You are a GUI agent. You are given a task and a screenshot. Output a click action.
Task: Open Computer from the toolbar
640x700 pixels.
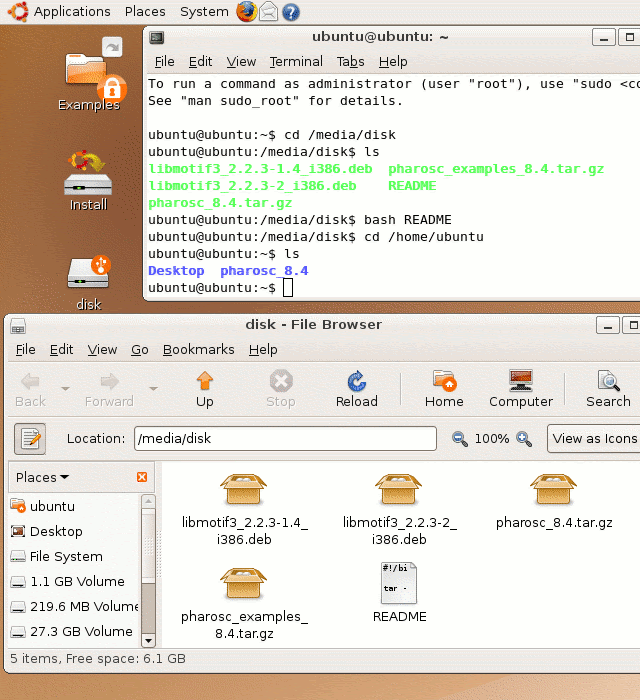tap(521, 390)
